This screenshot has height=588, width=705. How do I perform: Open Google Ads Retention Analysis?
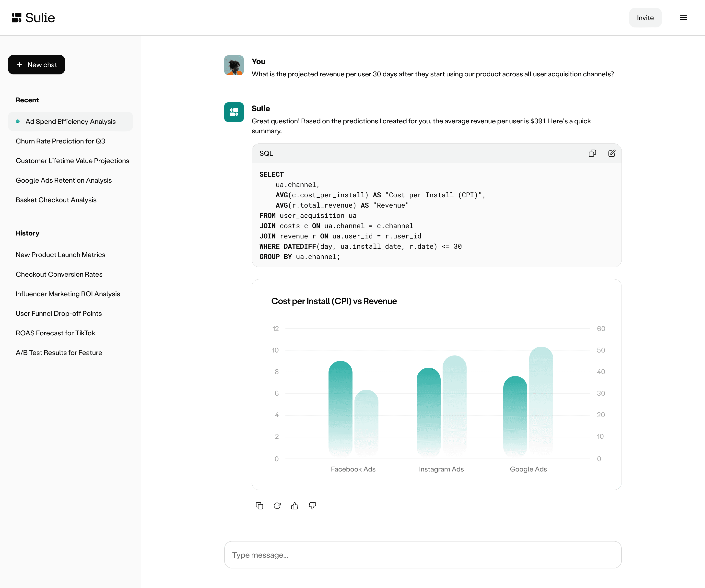pyautogui.click(x=63, y=180)
